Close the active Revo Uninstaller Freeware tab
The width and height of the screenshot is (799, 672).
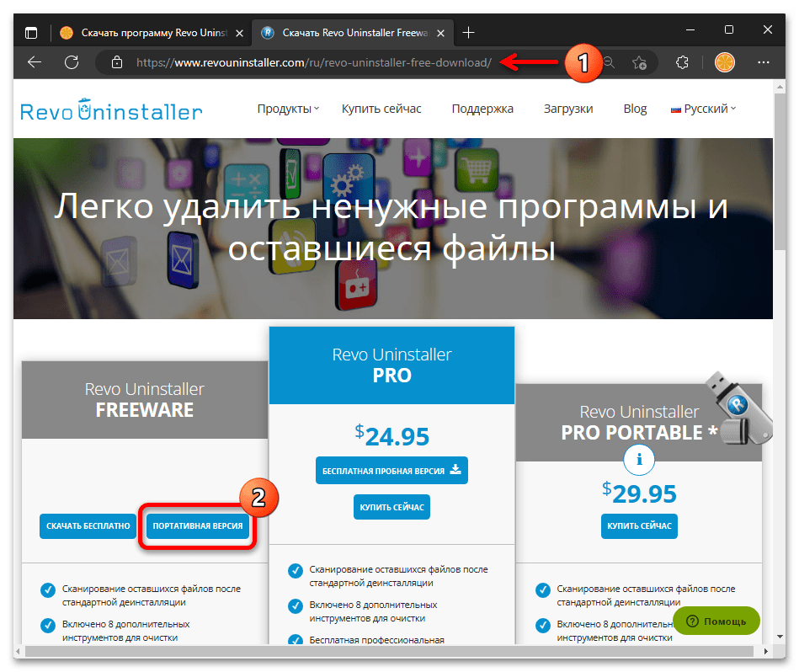point(441,33)
